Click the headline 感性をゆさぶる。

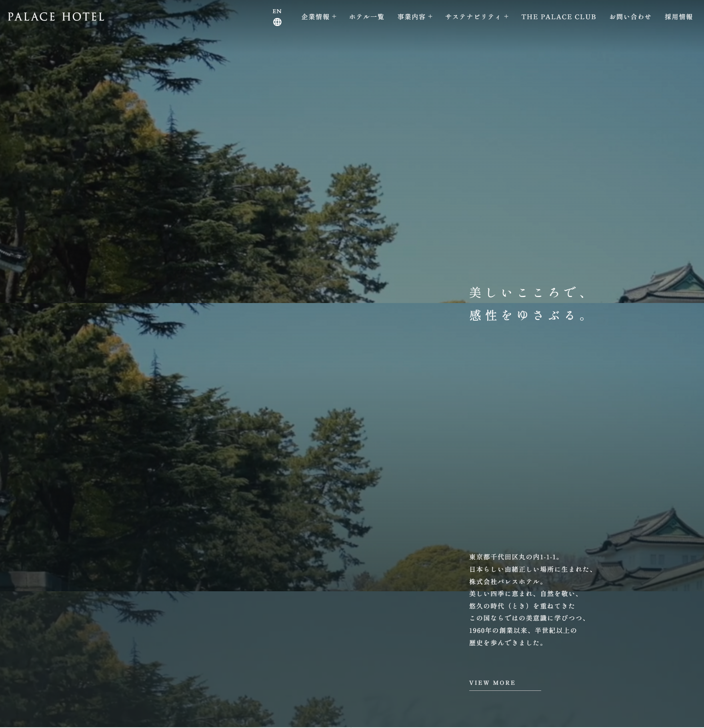click(528, 315)
